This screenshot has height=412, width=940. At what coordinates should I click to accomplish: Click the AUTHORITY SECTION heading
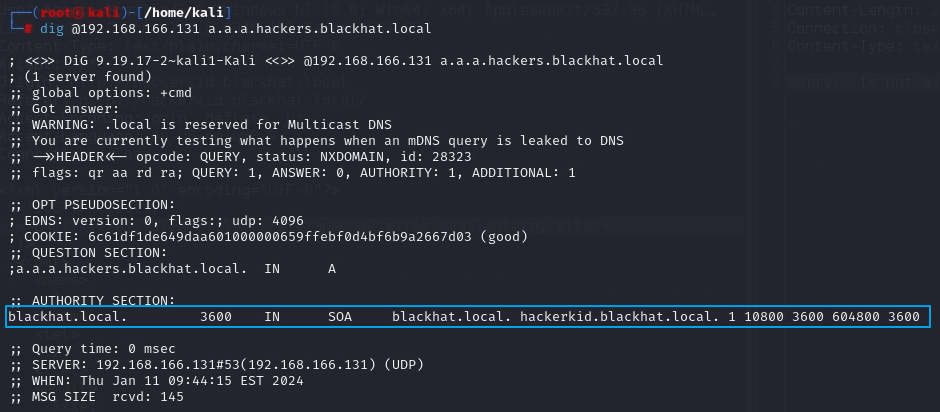(x=103, y=300)
